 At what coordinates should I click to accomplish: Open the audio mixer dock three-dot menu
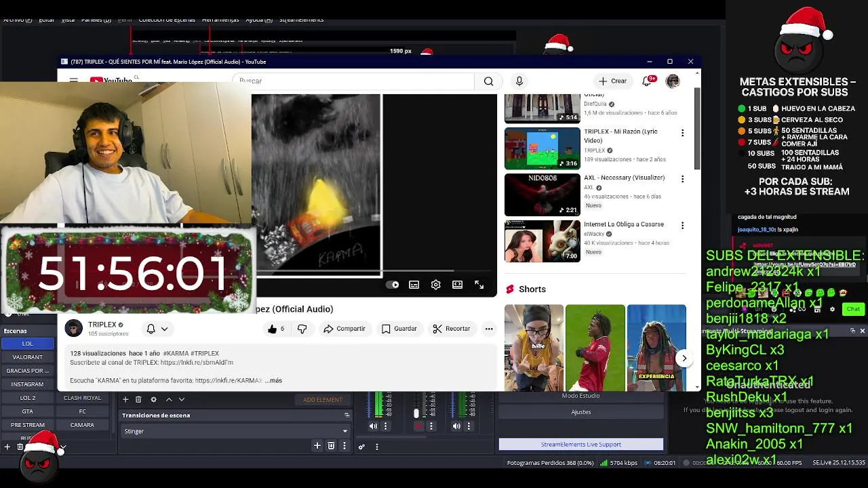click(x=377, y=447)
